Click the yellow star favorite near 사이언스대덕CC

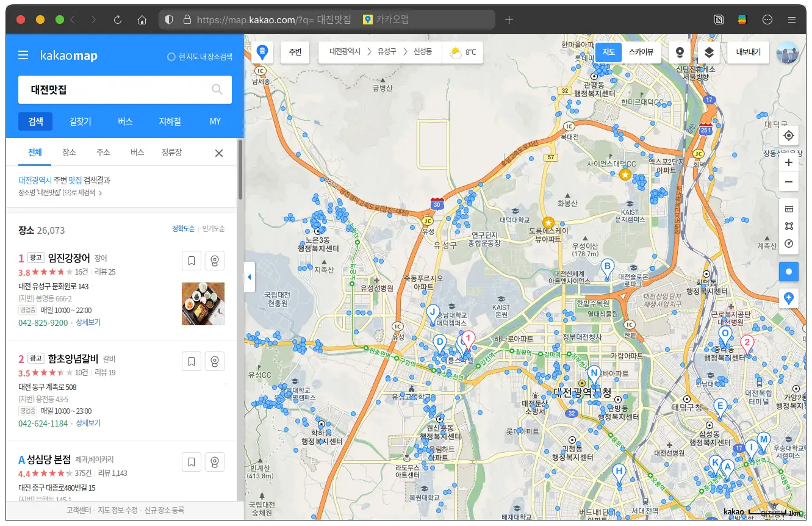[625, 175]
